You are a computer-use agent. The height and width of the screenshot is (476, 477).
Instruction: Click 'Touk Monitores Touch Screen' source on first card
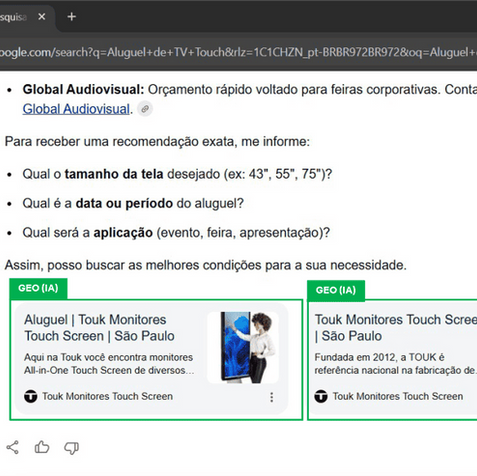tap(107, 396)
